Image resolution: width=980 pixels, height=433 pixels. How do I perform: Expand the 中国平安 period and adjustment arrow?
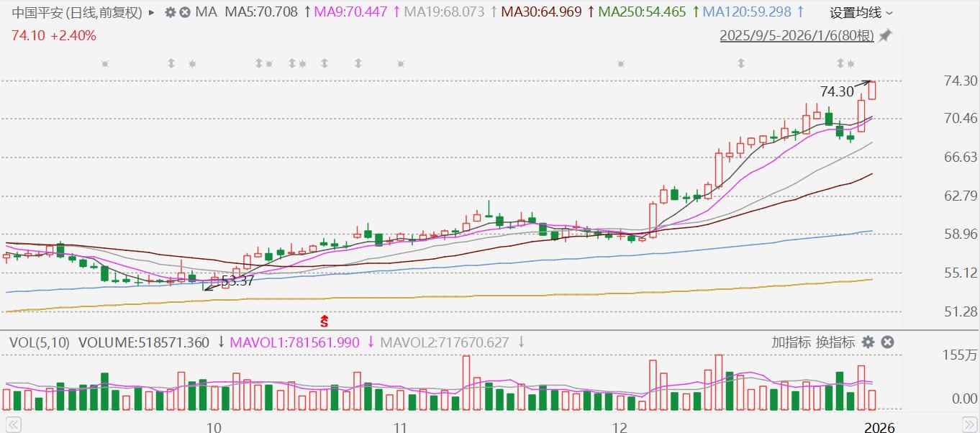pyautogui.click(x=150, y=12)
